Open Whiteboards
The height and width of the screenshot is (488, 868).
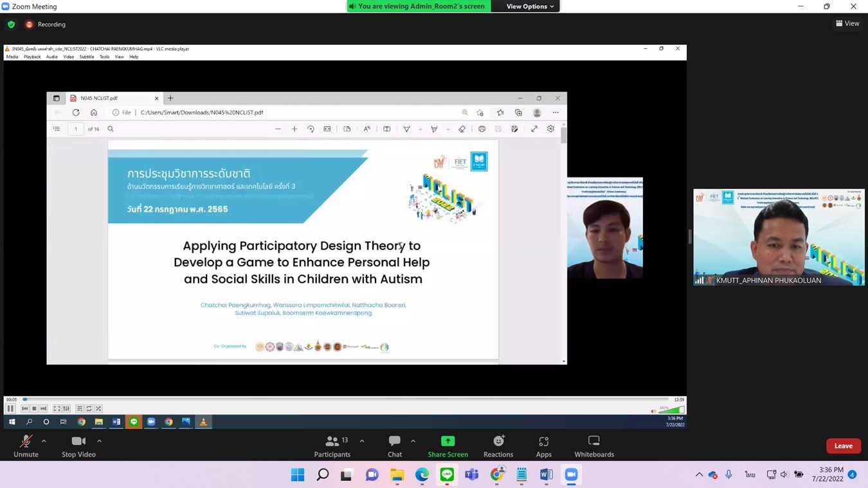(x=593, y=446)
